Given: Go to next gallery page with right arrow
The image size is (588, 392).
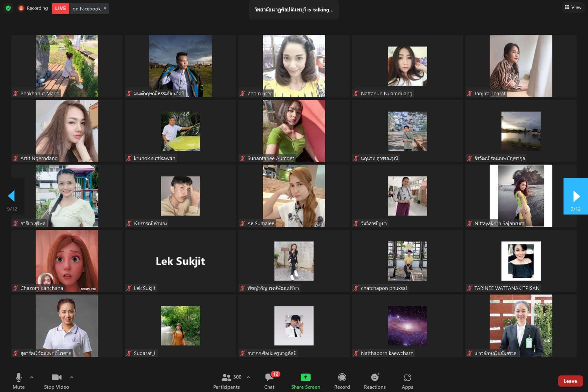Looking at the screenshot, I should click(576, 196).
